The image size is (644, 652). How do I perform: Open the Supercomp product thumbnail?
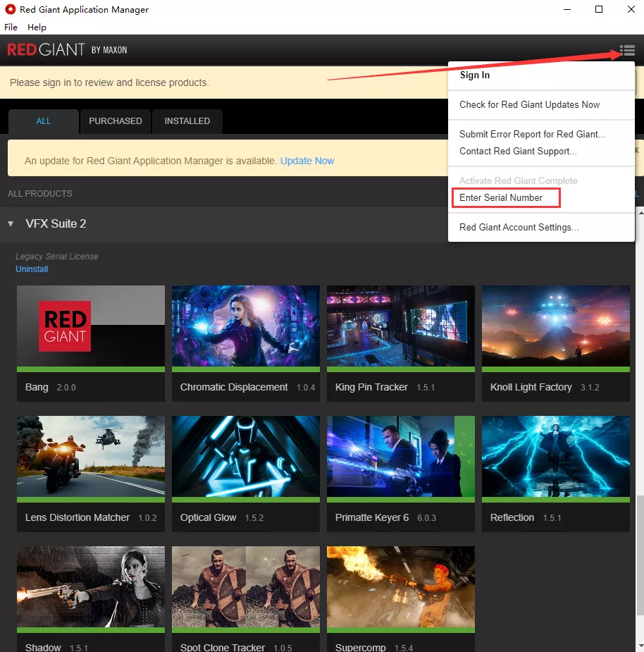(x=401, y=587)
